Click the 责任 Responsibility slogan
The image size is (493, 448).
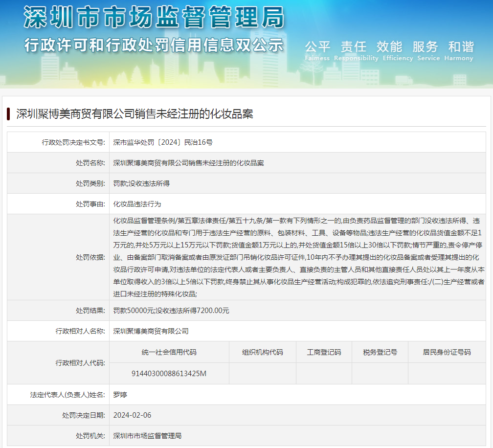[x=356, y=51]
